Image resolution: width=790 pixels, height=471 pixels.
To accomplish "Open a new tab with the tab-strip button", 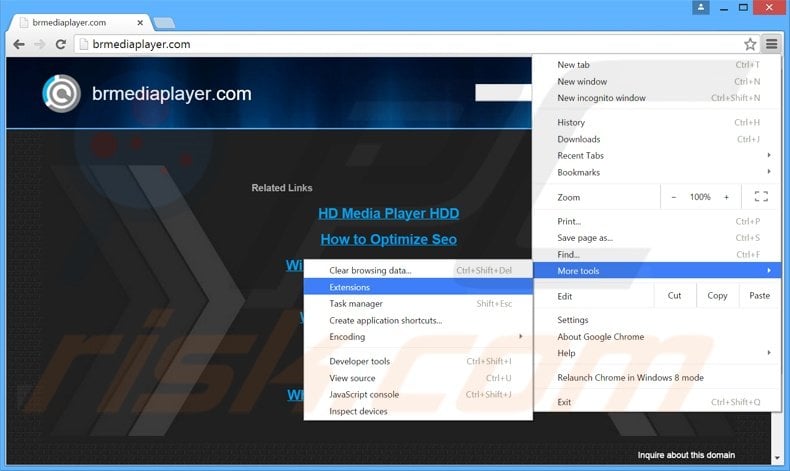I will coord(164,23).
